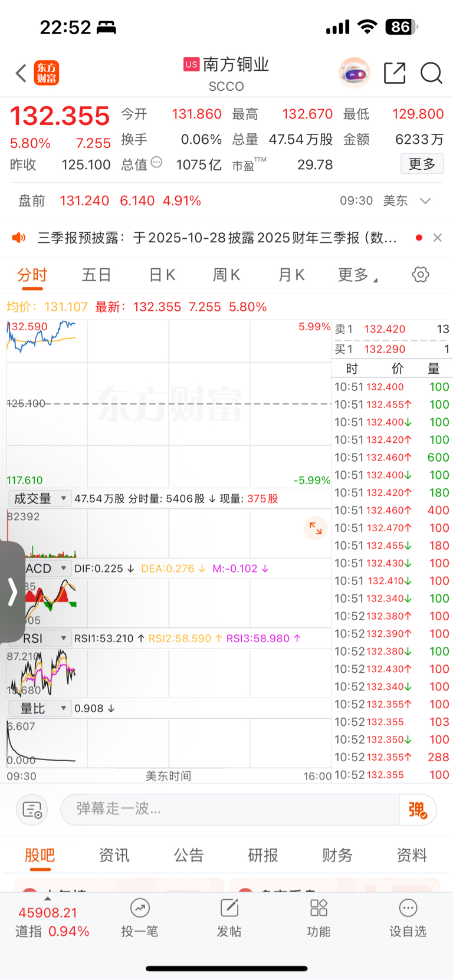Open the danmaku list settings icon
Screen dimensions: 453x980
click(x=32, y=810)
